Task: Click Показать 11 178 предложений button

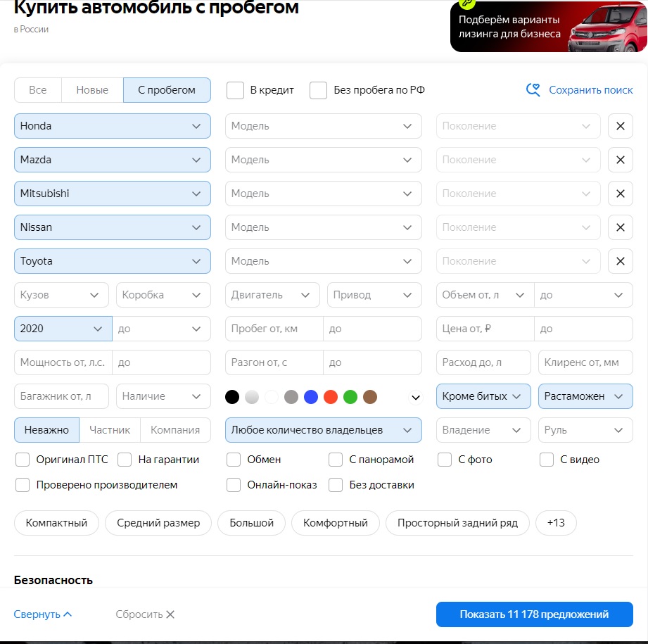Action: point(534,614)
